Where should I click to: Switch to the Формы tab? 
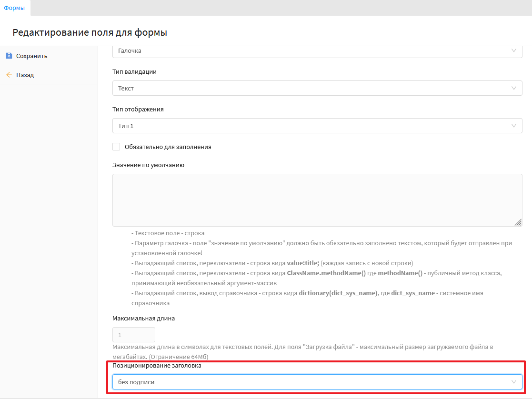(x=14, y=8)
